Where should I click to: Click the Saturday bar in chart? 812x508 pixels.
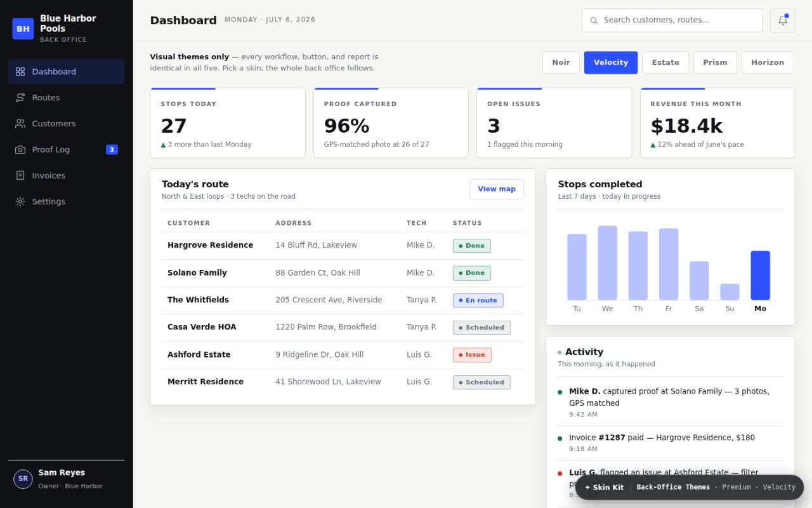coord(699,281)
